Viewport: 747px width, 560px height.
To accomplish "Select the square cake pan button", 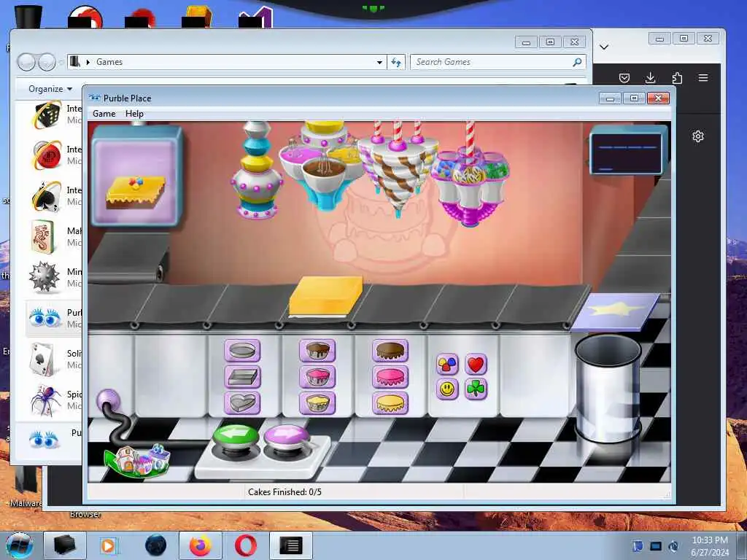I will [242, 377].
